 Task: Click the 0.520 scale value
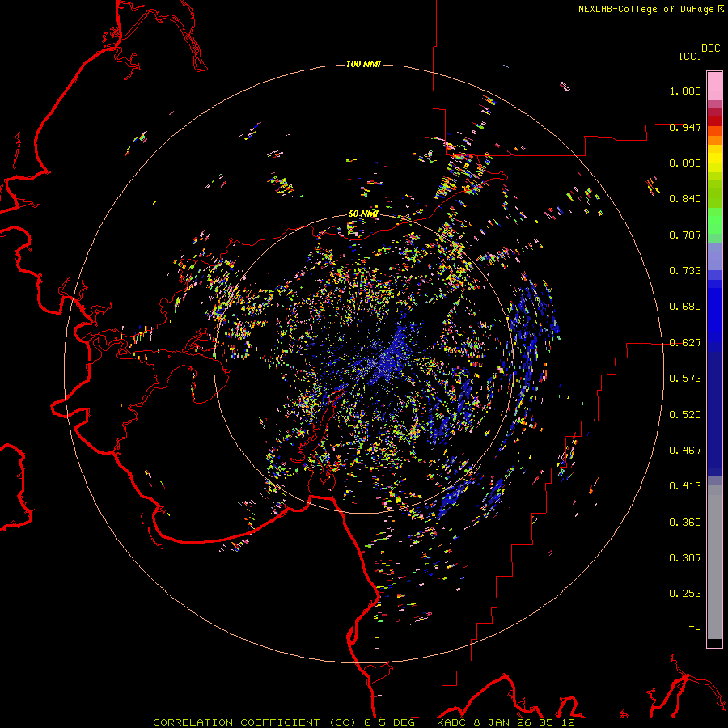(685, 415)
